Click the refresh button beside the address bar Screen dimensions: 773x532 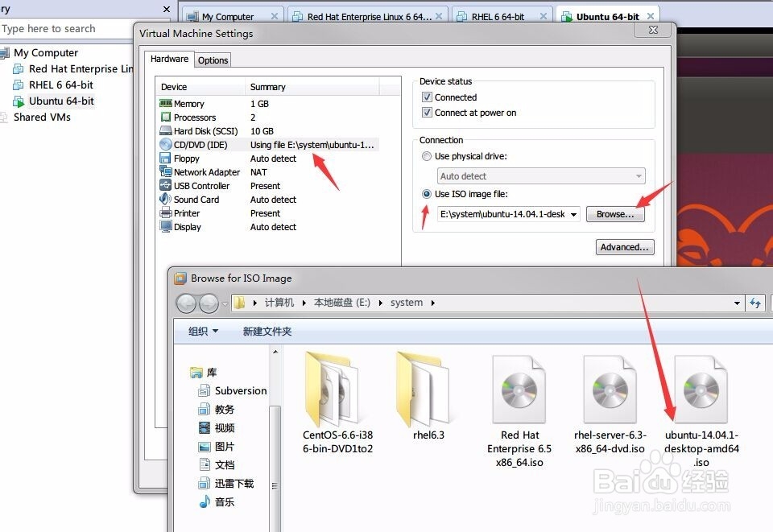[755, 303]
